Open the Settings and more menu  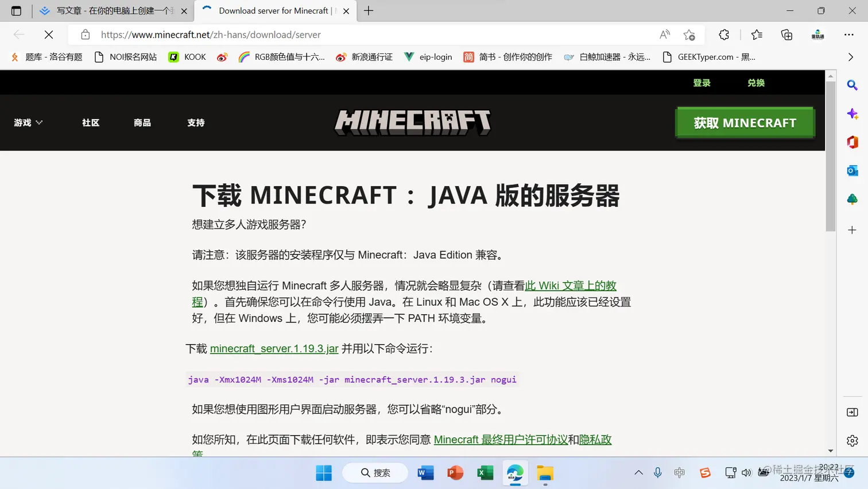coord(849,34)
